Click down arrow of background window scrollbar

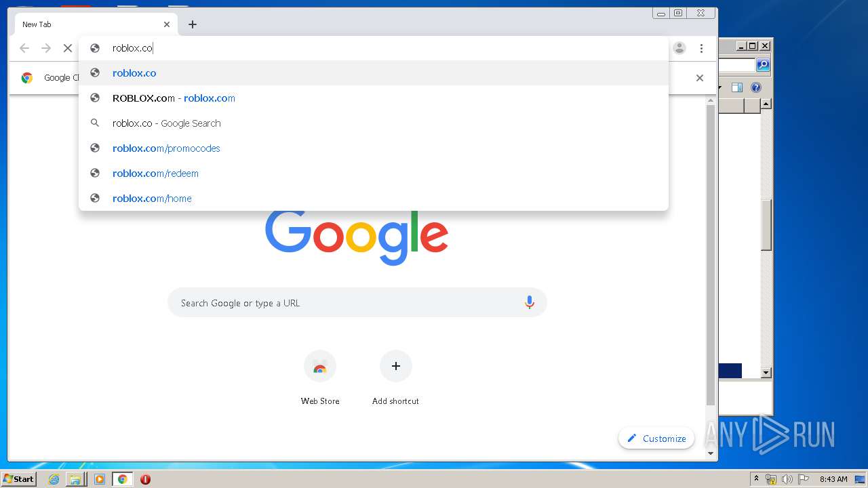pos(766,373)
